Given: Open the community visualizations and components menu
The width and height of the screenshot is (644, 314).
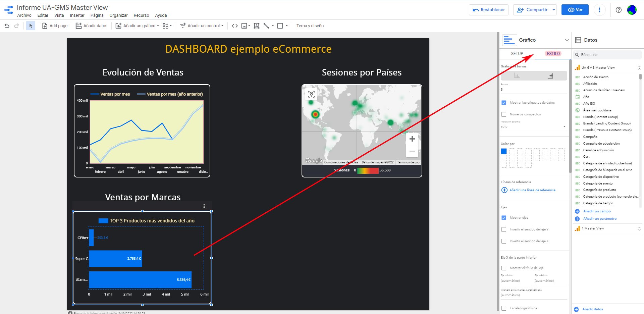Looking at the screenshot, I should 167,26.
